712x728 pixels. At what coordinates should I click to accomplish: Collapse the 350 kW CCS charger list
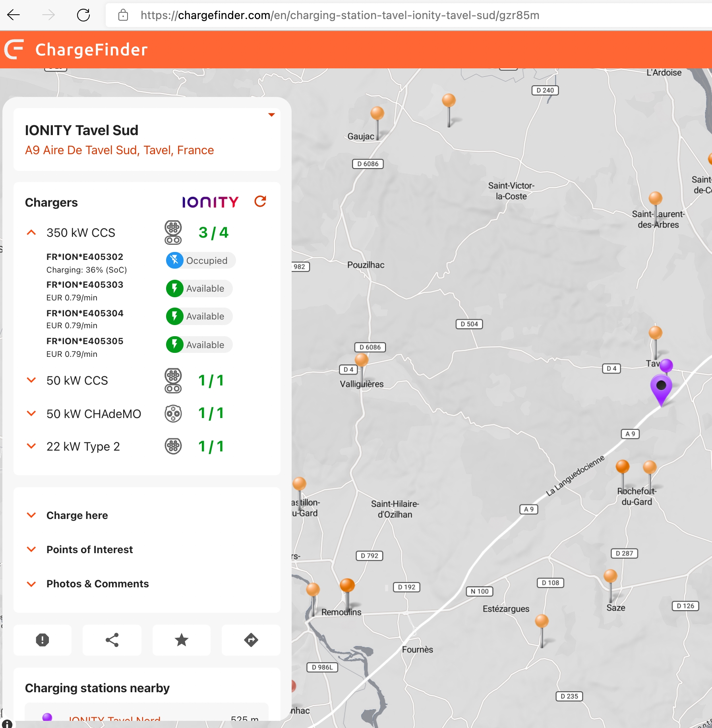click(x=31, y=232)
